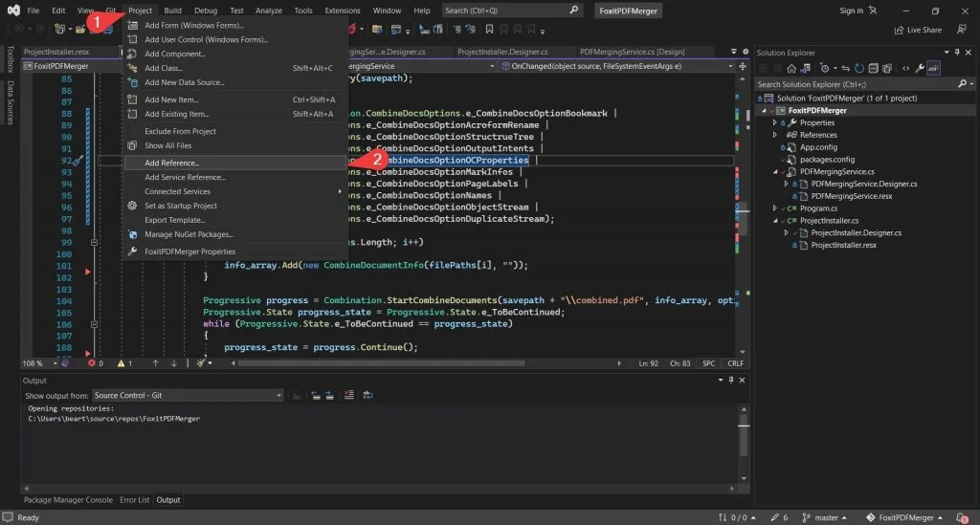Go to next message in Output panel
Screen dimensions: 980x525
pos(329,395)
